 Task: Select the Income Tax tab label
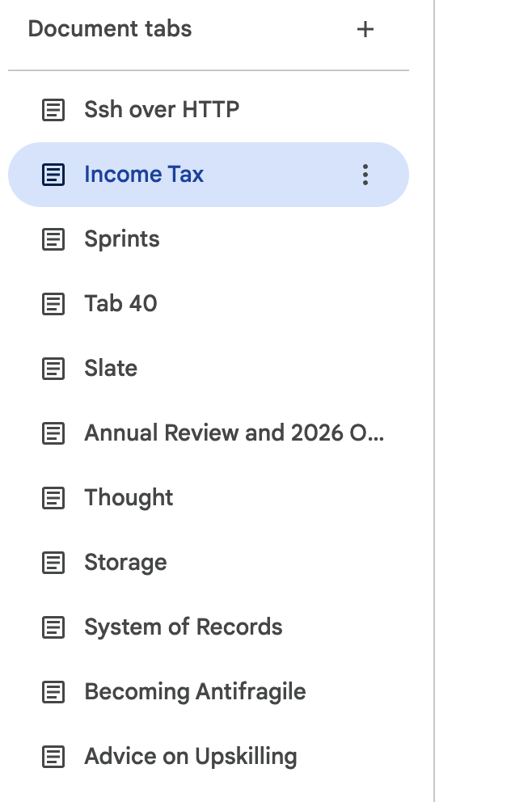(144, 175)
